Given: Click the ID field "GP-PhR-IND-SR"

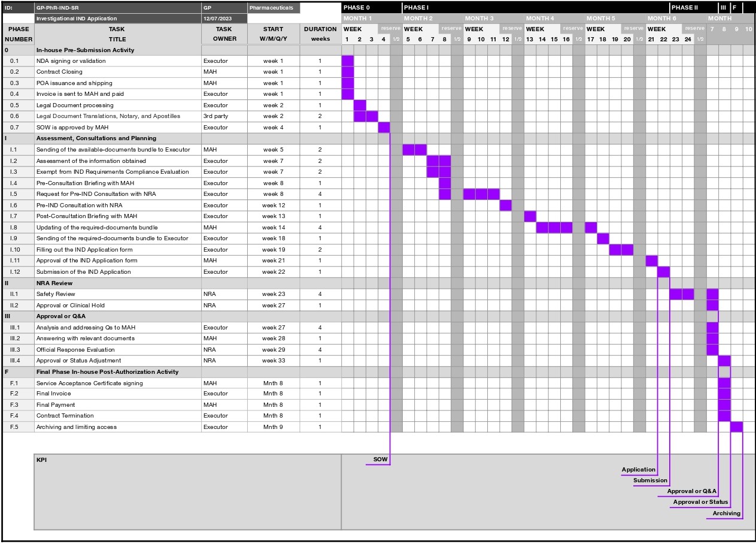Looking at the screenshot, I should pyautogui.click(x=57, y=8).
